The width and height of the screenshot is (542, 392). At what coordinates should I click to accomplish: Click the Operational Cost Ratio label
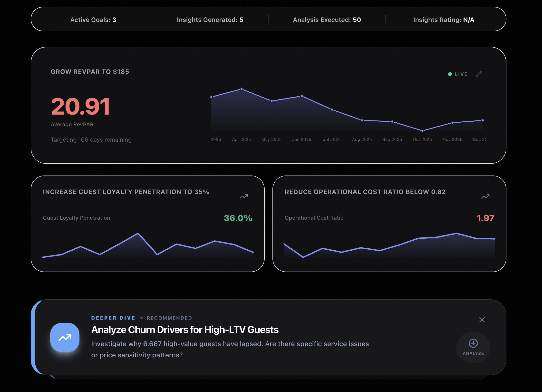point(314,218)
